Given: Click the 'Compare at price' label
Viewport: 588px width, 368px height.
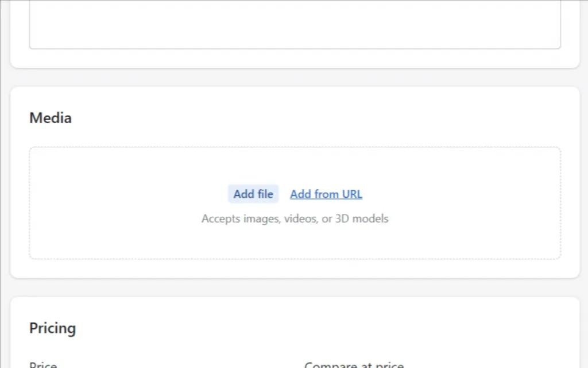Looking at the screenshot, I should coord(354,364).
